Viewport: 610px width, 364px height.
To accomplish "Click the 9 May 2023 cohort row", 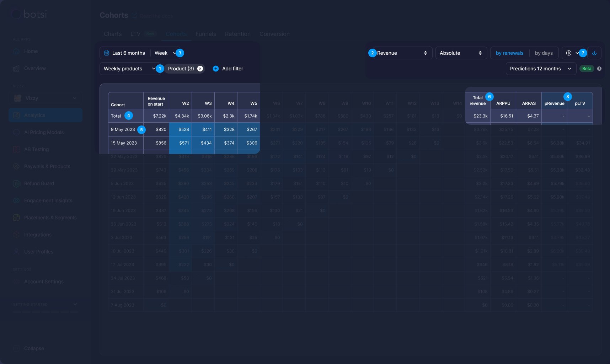I will click(123, 129).
